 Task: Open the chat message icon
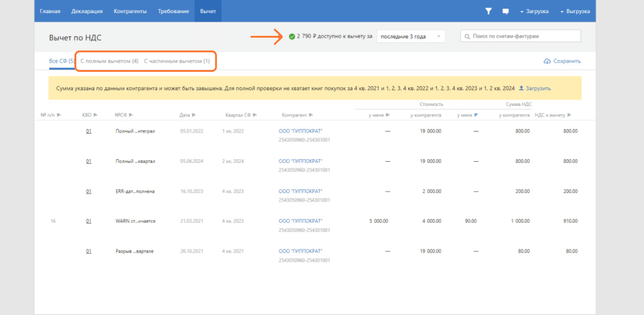point(505,11)
